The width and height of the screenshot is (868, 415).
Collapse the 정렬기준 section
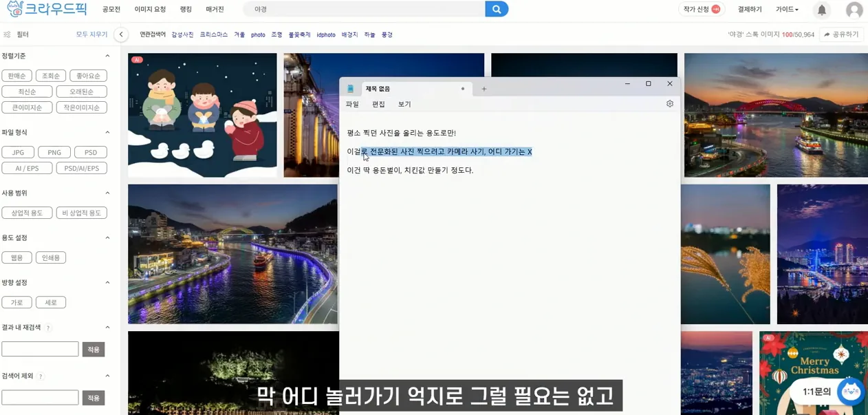107,56
